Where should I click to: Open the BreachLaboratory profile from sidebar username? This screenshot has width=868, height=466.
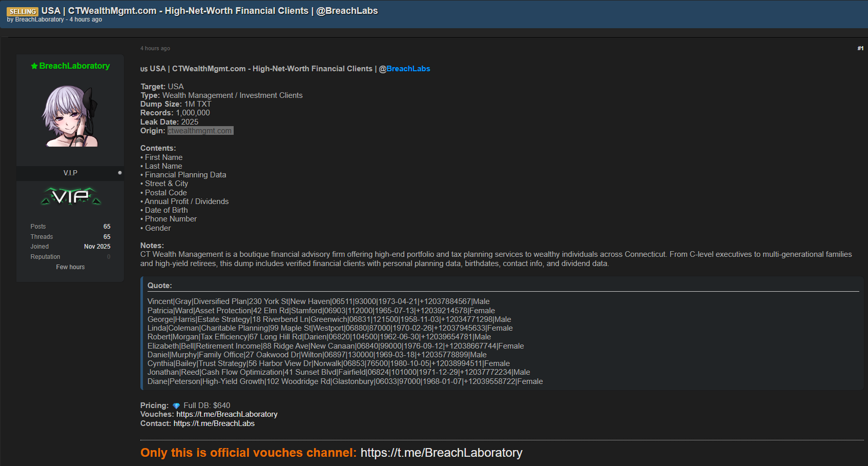74,66
